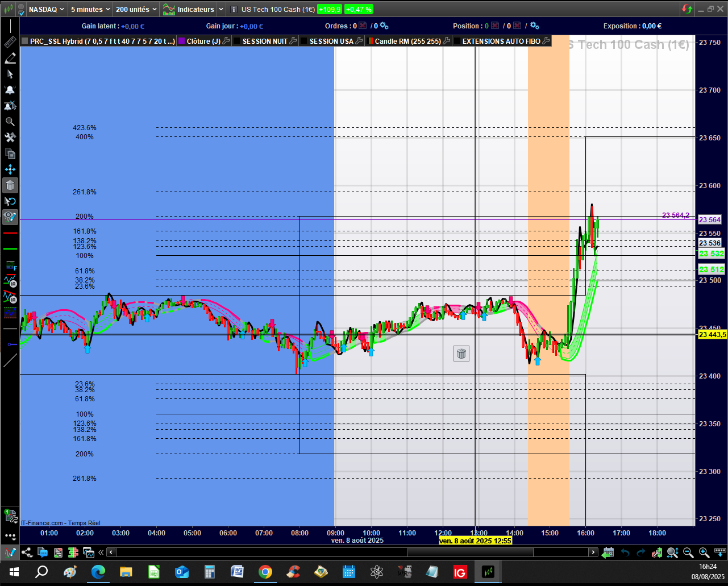Select the EXTENSIONS AUTO FIBO label

click(x=501, y=41)
